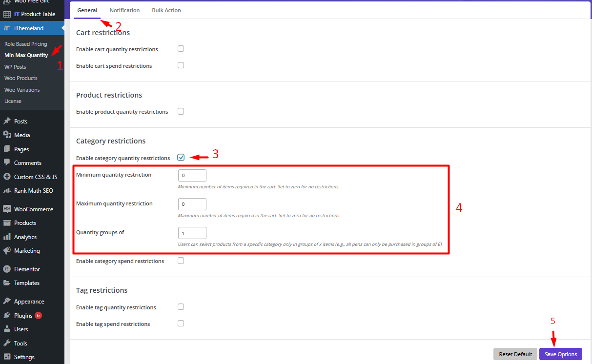Viewport: 592px width, 364px height.
Task: Click the Posts pin icon in sidebar
Action: click(7, 121)
